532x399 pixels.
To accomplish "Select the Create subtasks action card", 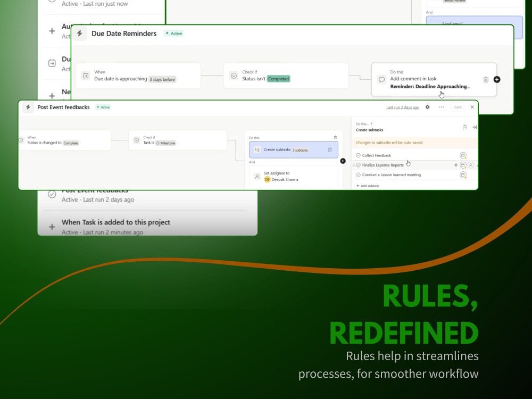I will [294, 149].
